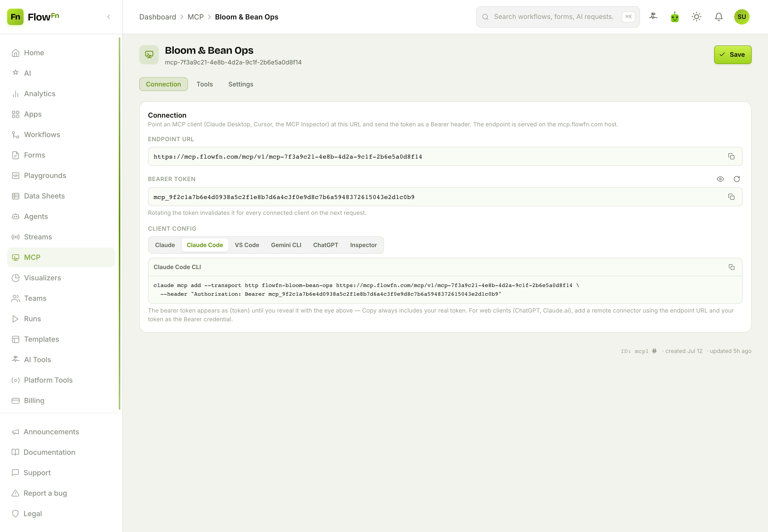Open the SU user avatar menu
Image resolution: width=768 pixels, height=532 pixels.
[x=742, y=17]
